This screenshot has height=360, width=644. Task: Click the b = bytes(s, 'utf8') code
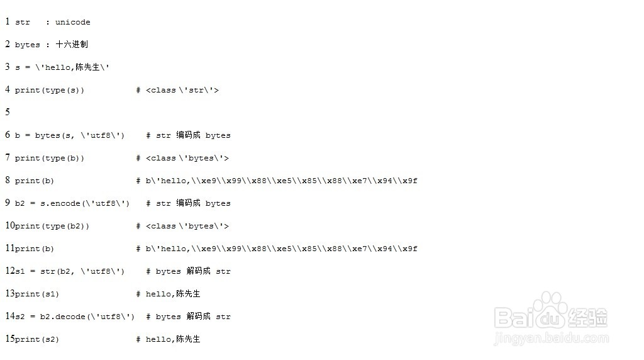tap(70, 136)
